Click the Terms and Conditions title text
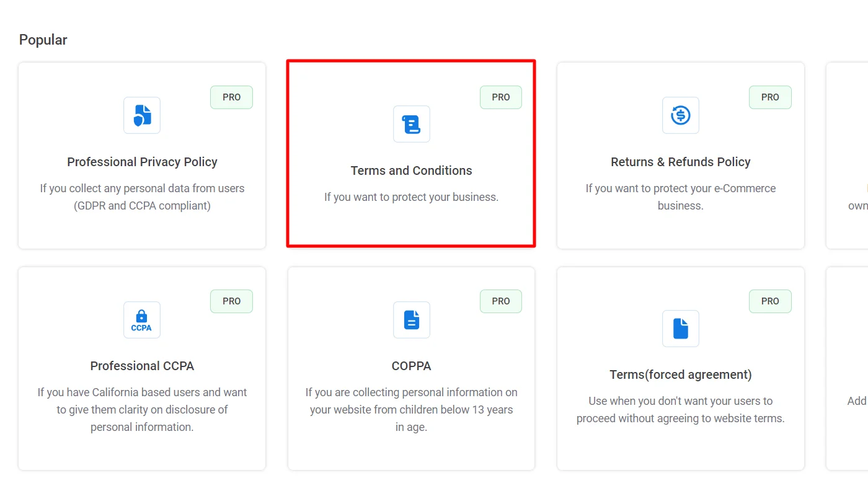 (411, 170)
